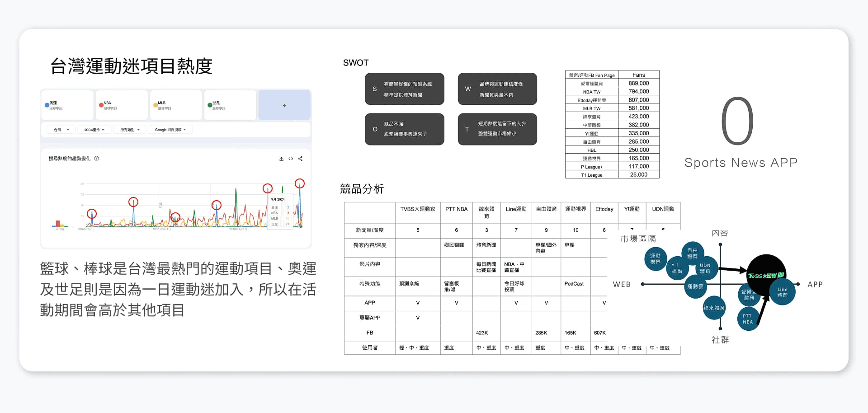Click the Line運動 column header

(516, 209)
